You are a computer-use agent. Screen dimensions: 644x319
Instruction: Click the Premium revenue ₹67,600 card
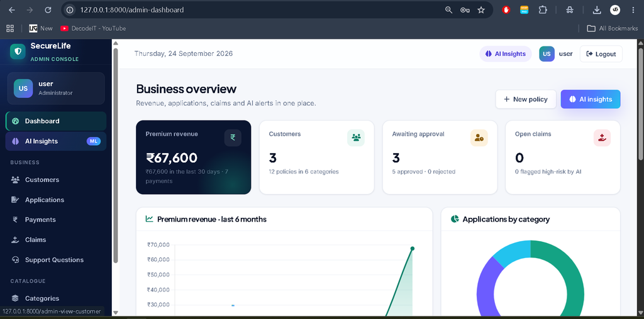click(x=194, y=157)
